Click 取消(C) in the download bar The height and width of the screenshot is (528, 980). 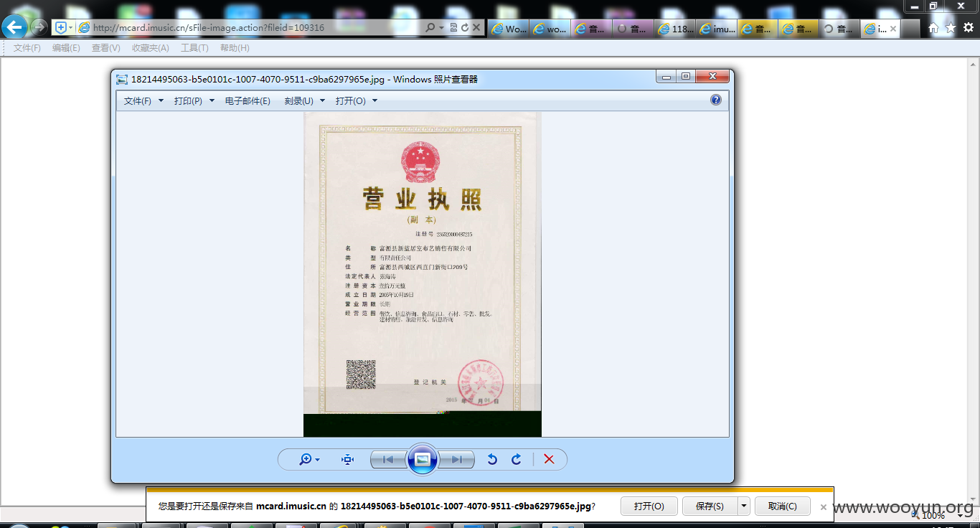coord(782,506)
